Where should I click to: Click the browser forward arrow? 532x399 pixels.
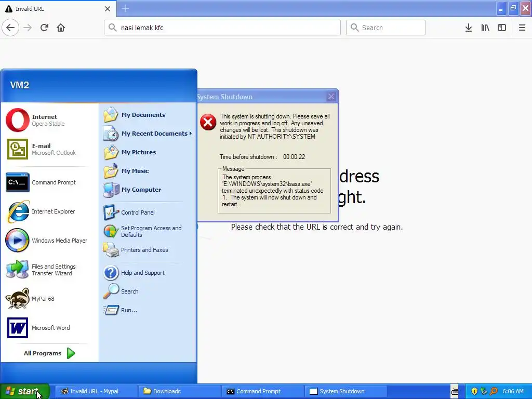[x=28, y=28]
